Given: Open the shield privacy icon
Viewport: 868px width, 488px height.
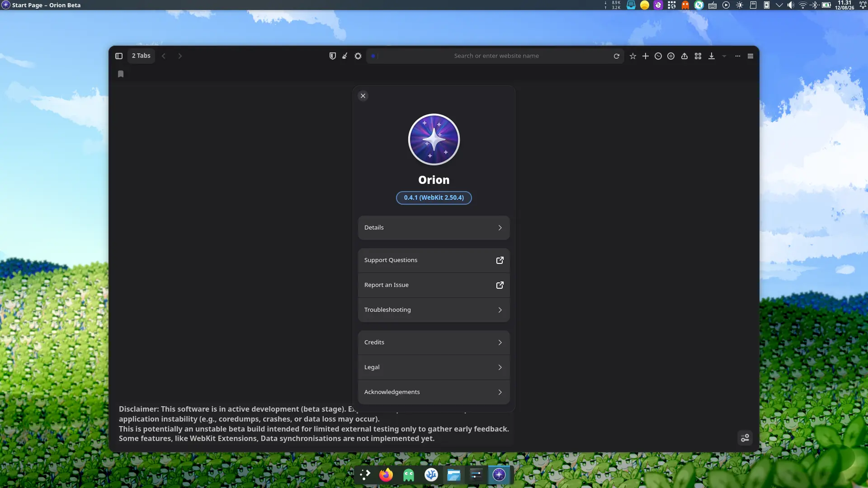Looking at the screenshot, I should point(333,56).
